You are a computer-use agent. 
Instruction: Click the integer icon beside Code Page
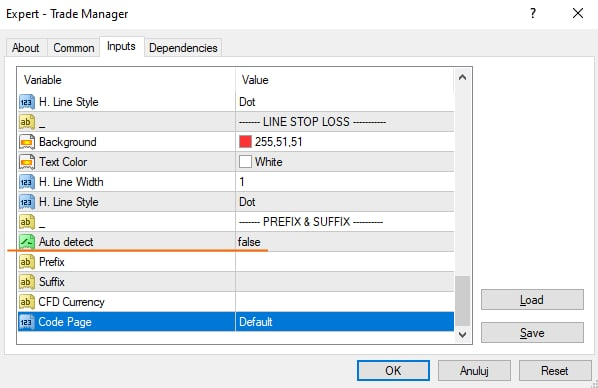coord(27,322)
